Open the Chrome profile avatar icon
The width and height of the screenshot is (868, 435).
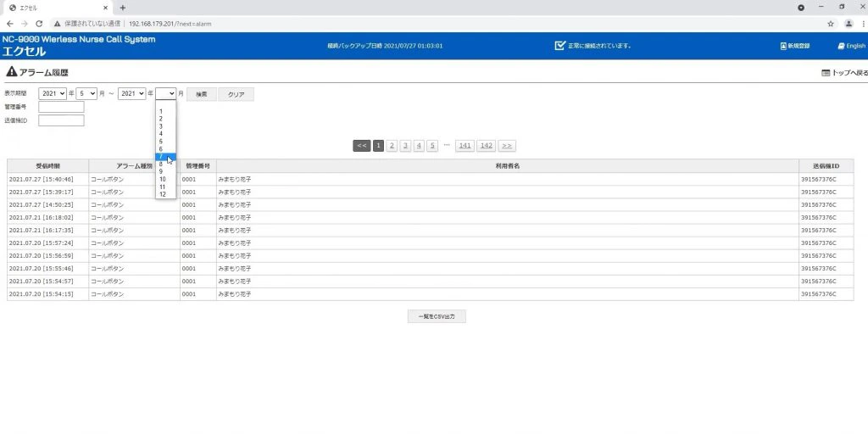click(x=849, y=23)
